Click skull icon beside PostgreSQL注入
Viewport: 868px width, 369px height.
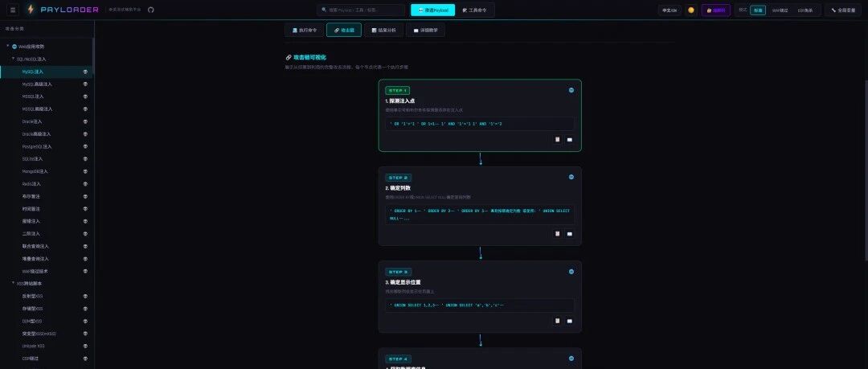click(85, 146)
